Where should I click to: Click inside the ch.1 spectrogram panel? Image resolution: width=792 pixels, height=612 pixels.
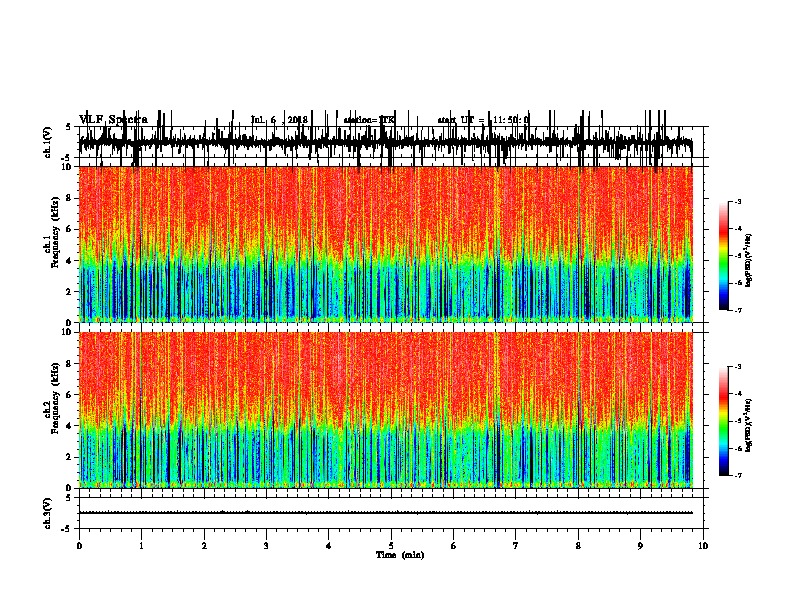coord(386,244)
